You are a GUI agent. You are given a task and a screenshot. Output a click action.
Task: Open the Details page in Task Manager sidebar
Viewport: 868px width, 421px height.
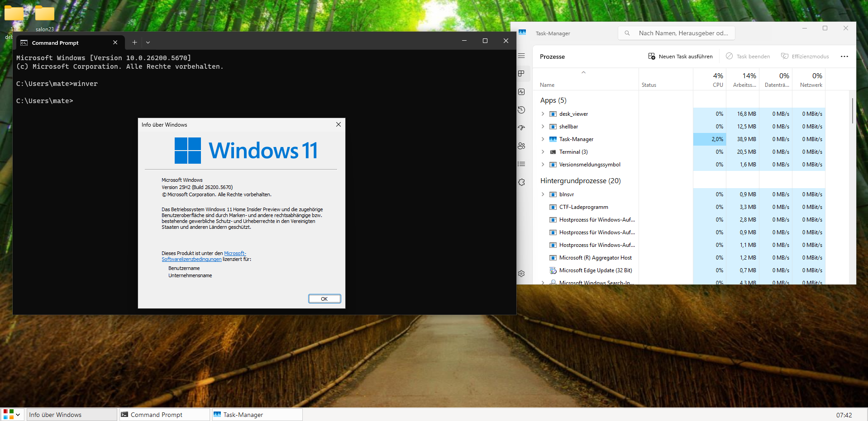click(x=521, y=164)
